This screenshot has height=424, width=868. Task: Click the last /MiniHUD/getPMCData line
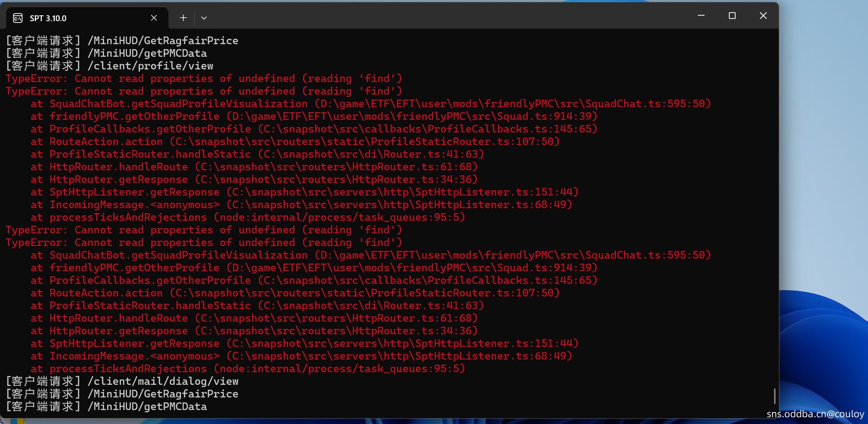tap(106, 406)
